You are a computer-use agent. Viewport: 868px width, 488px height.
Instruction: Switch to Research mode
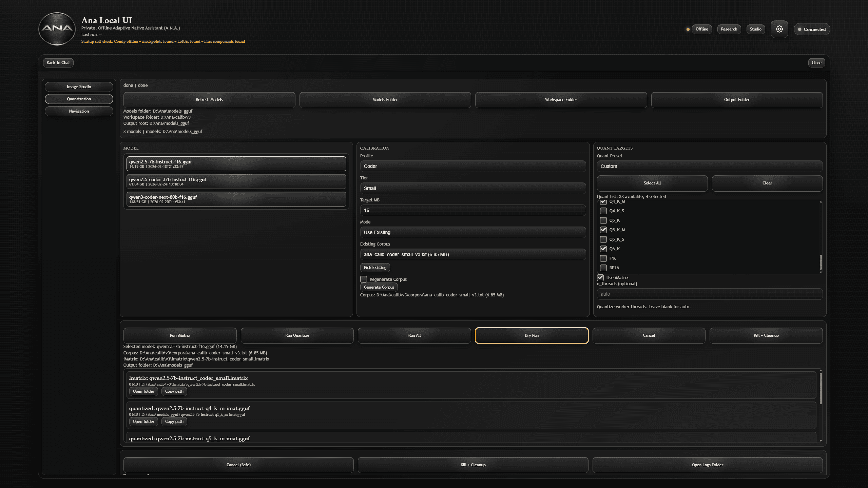[729, 29]
